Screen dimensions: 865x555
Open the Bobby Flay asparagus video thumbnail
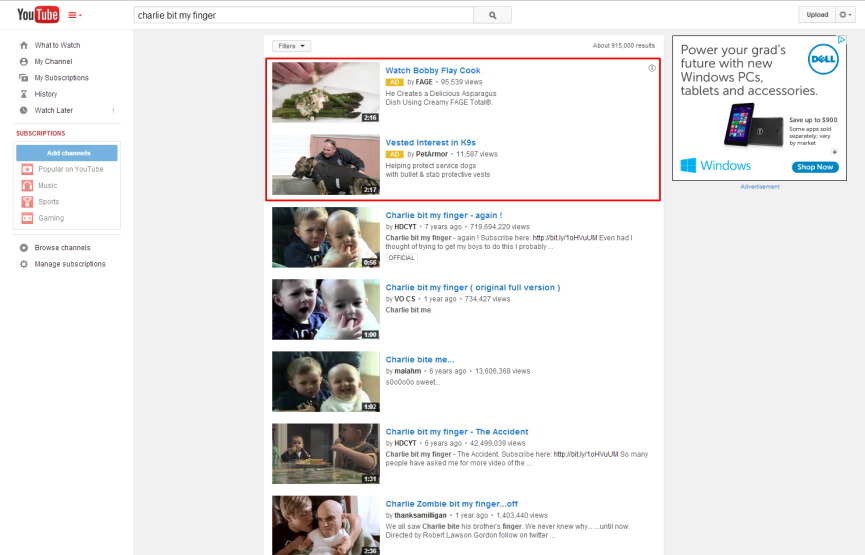click(x=325, y=92)
